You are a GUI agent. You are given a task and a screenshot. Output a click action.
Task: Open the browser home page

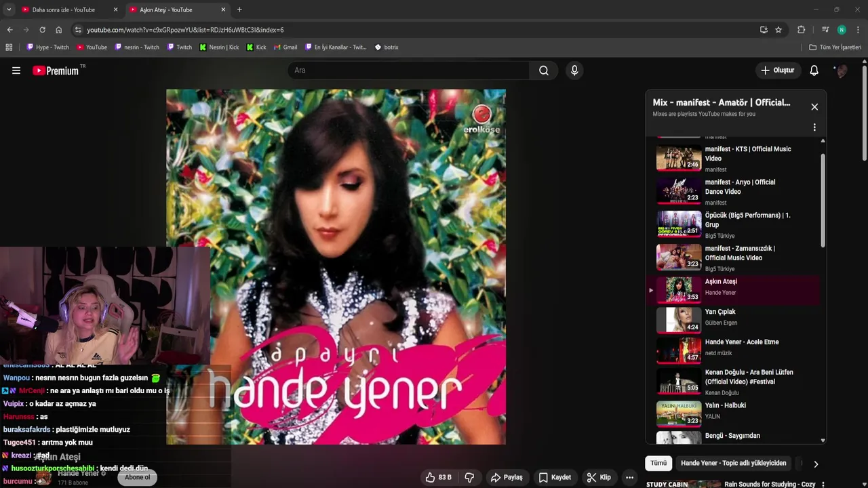click(59, 30)
